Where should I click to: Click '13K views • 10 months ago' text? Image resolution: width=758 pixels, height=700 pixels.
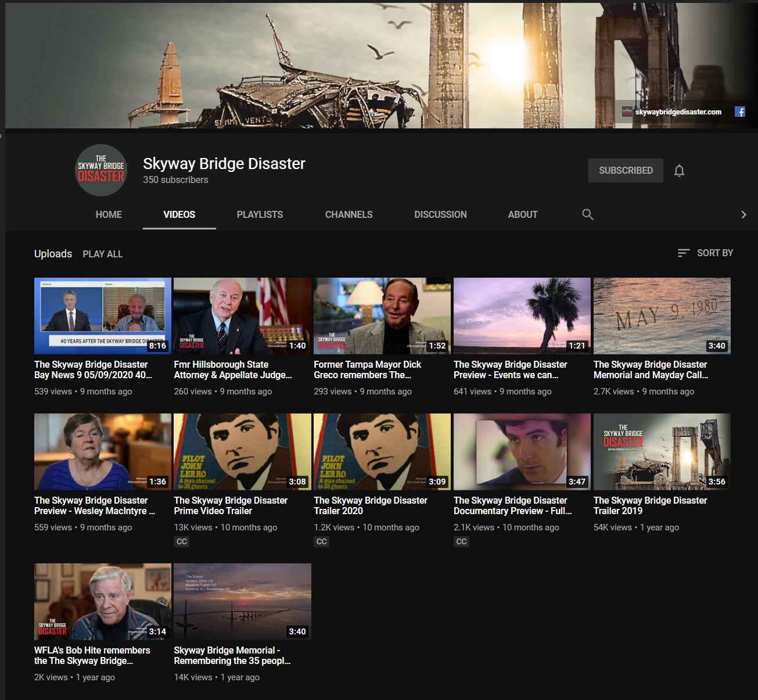point(225,527)
